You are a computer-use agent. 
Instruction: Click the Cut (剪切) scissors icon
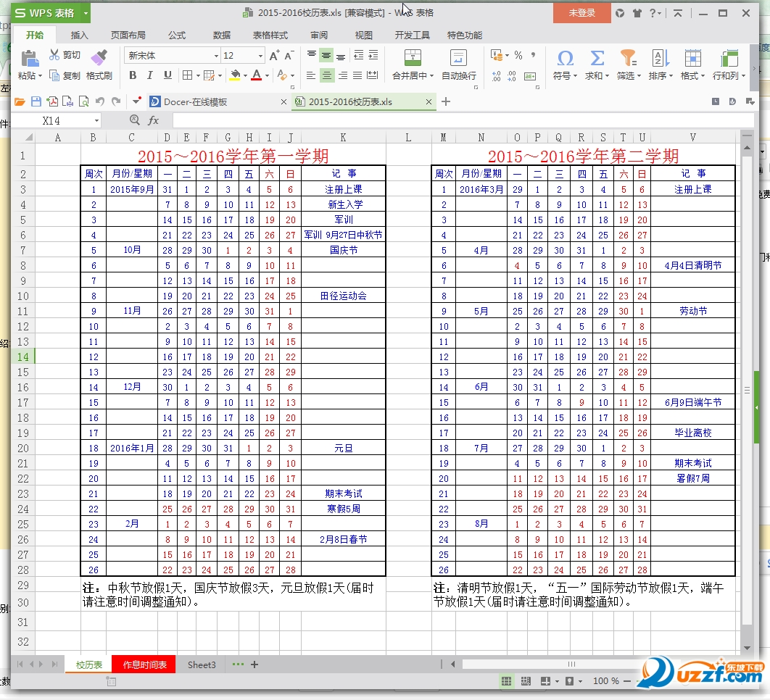click(x=54, y=55)
